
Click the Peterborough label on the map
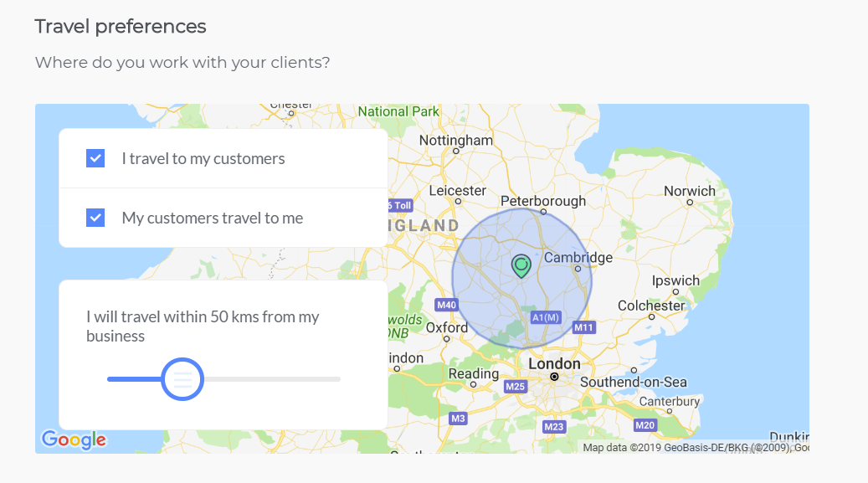(542, 201)
